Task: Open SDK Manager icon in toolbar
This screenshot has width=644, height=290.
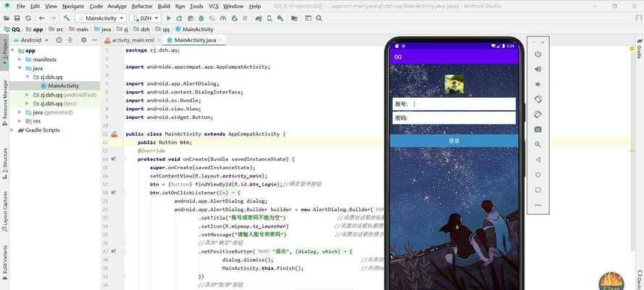Action: (280, 18)
